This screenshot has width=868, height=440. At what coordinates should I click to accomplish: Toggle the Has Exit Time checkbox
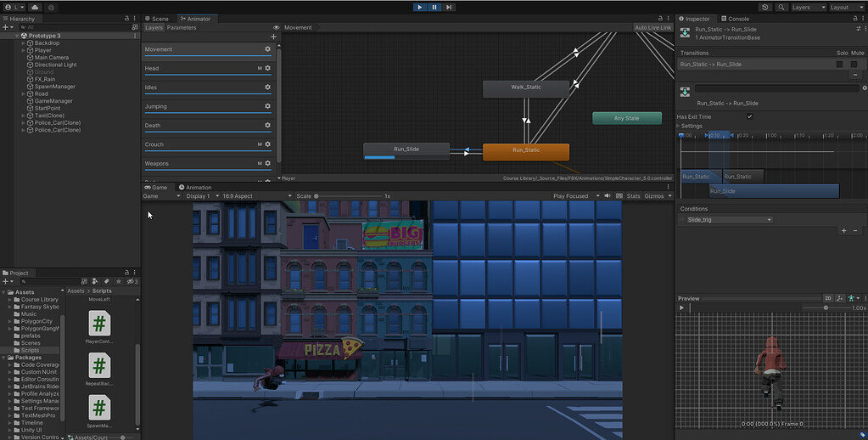749,116
